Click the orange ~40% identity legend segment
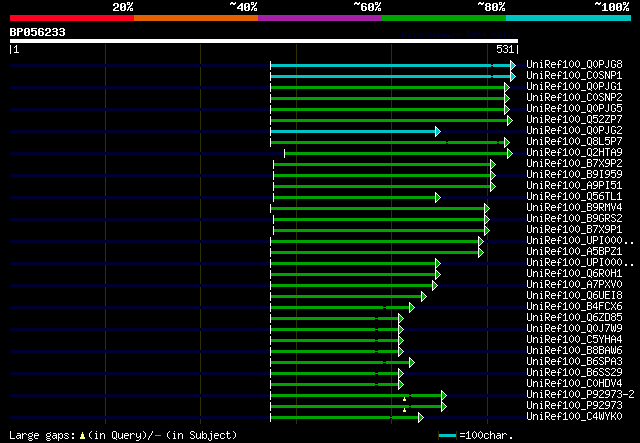Image resolution: width=640 pixels, height=443 pixels. point(196,18)
